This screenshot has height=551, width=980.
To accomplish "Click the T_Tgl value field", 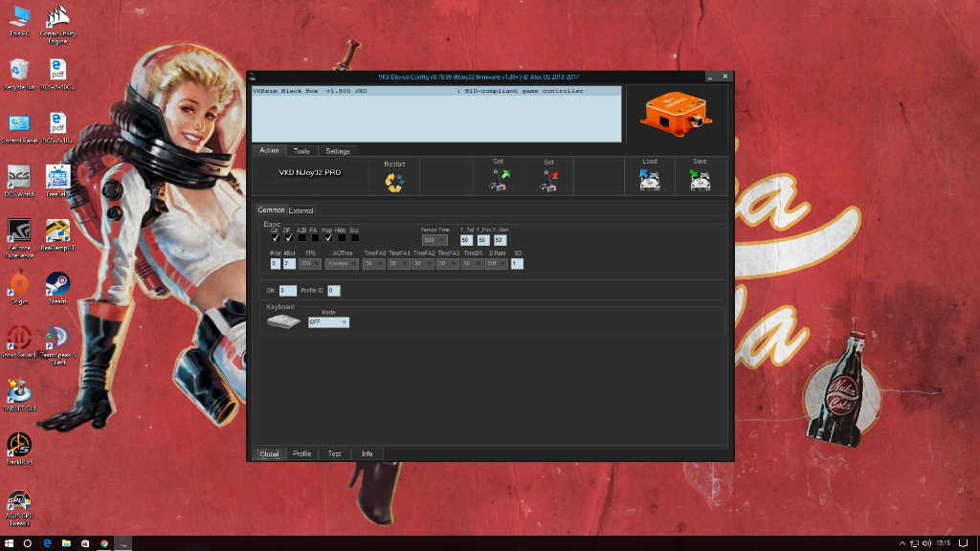I will (466, 240).
